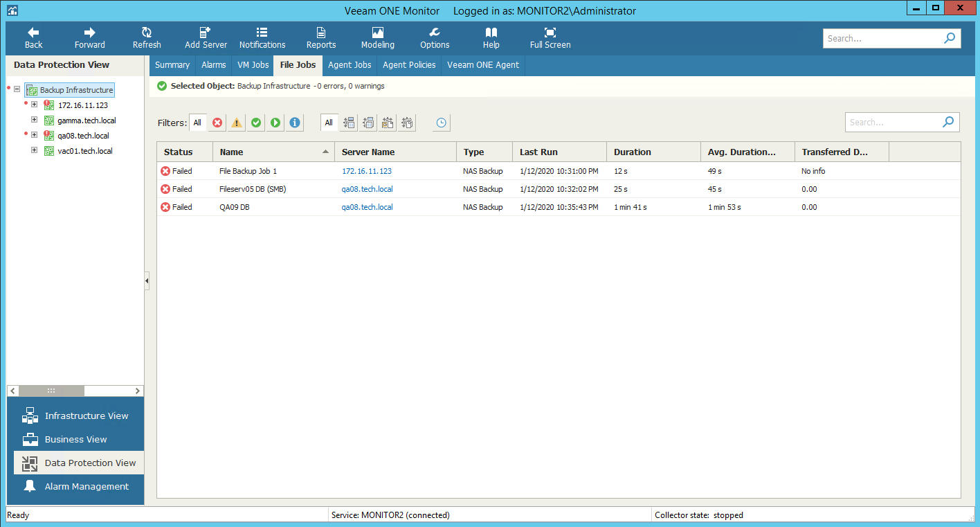Click the left pane scrollbar right arrow
Viewport: 980px width, 527px height.
[138, 391]
